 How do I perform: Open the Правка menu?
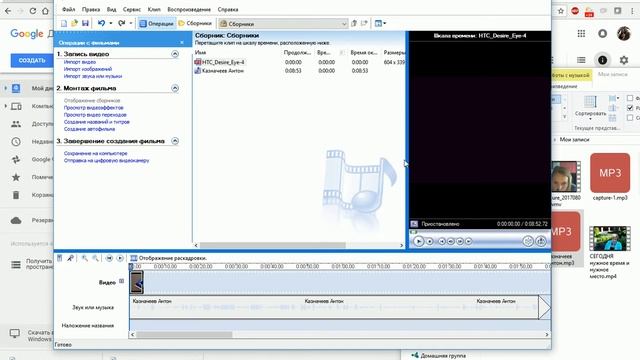[91, 9]
